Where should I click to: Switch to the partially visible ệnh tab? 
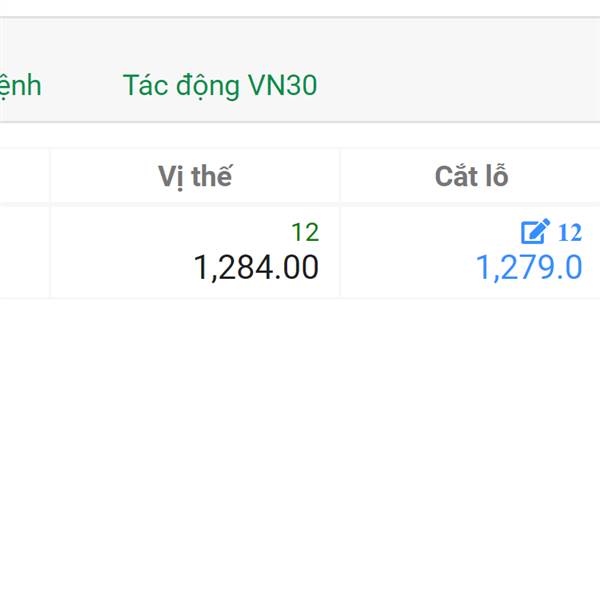(20, 85)
